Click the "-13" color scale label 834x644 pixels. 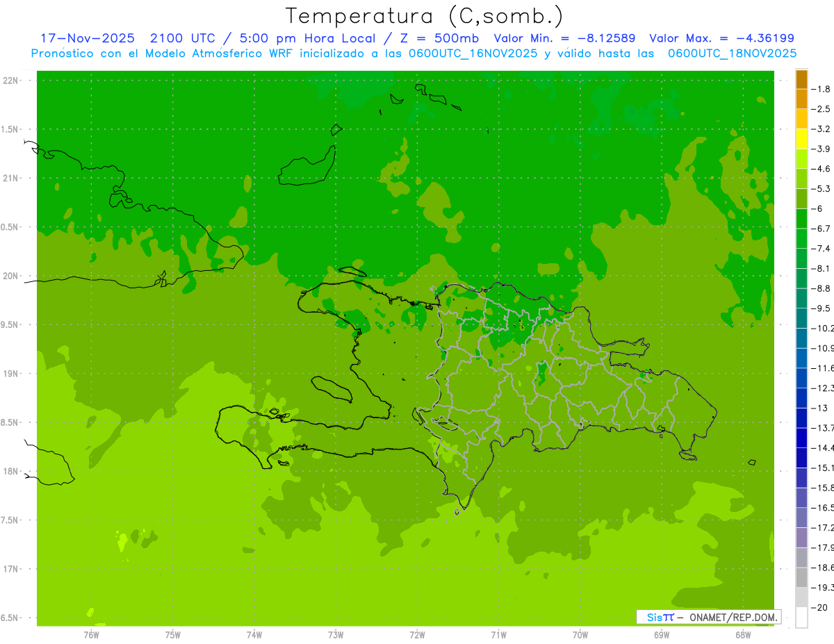[821, 408]
